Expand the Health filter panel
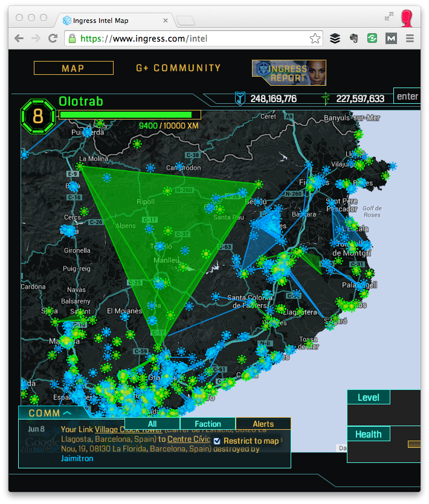Viewport: 429px width, 504px height. click(369, 434)
